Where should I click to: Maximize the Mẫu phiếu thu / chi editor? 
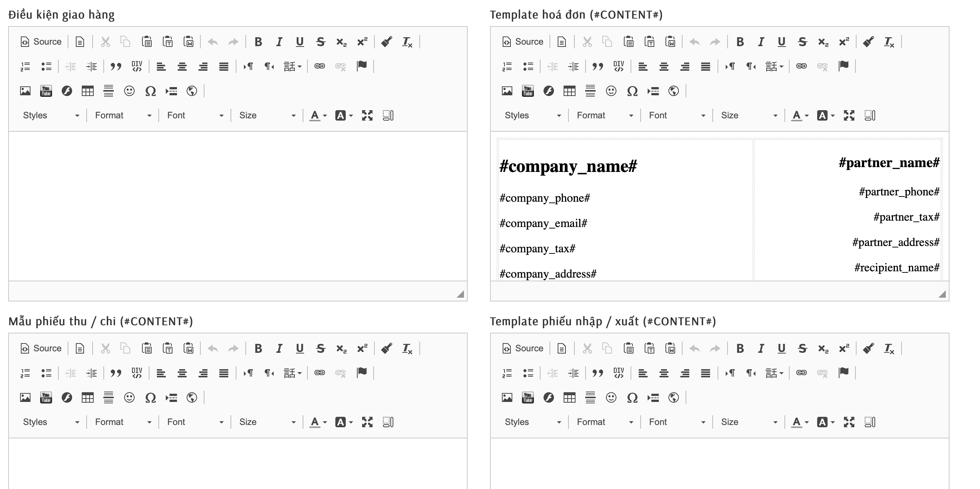(x=367, y=422)
